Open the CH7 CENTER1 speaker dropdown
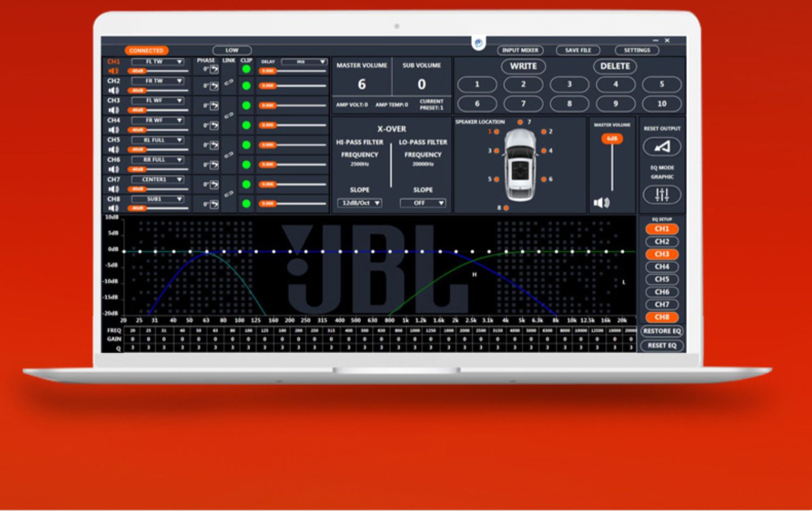The width and height of the screenshot is (812, 511). (158, 180)
